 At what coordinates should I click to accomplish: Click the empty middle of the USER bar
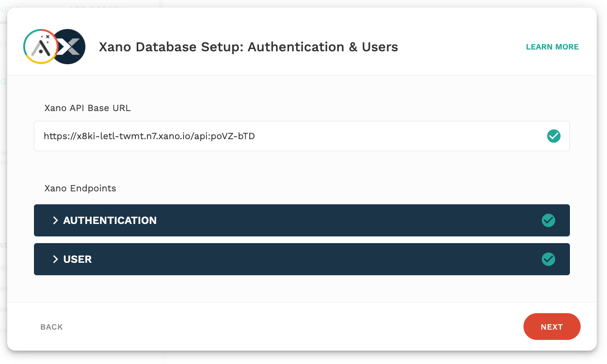pyautogui.click(x=313, y=259)
